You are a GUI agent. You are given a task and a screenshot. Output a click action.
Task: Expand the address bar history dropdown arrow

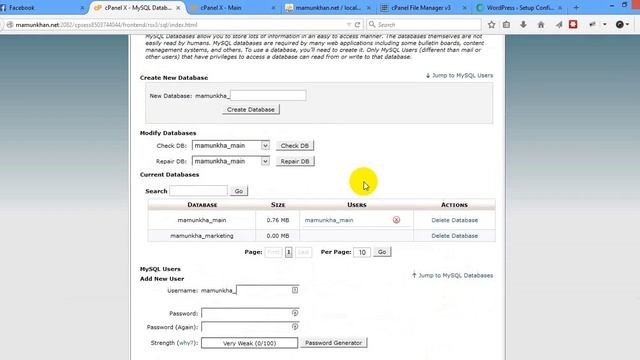pyautogui.click(x=349, y=24)
